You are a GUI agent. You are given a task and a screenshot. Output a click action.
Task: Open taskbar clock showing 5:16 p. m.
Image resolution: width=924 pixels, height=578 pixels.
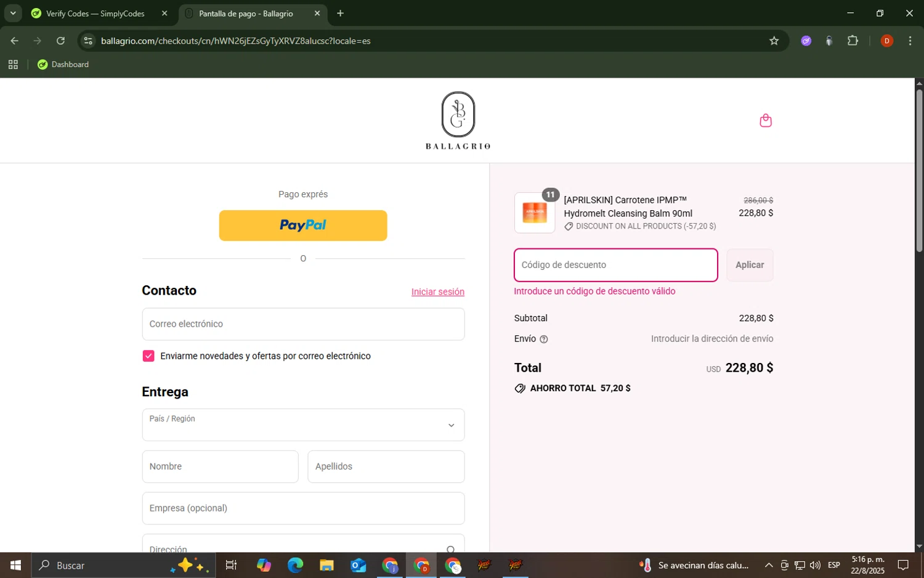pos(868,565)
